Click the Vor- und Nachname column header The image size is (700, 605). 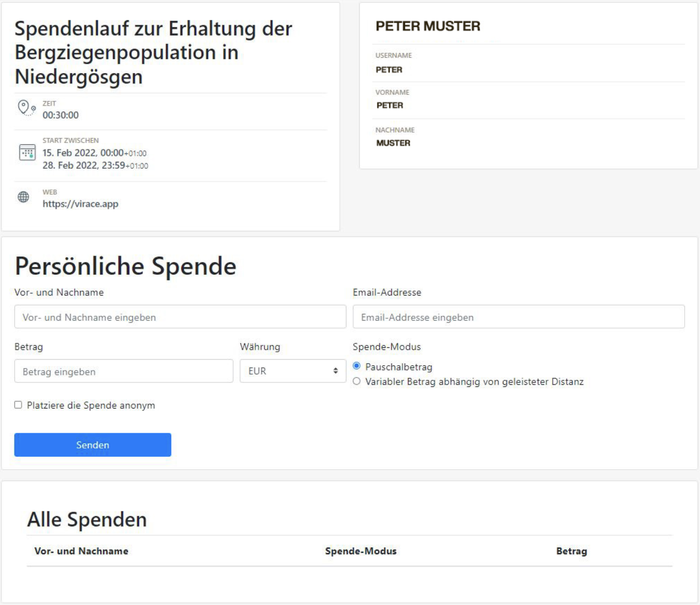[81, 551]
